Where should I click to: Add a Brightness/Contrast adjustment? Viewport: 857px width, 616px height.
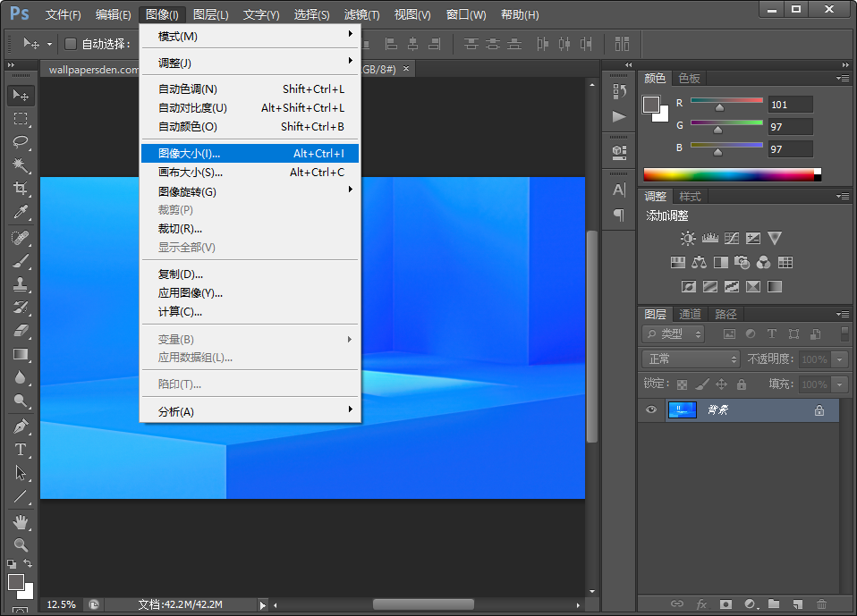click(x=687, y=239)
